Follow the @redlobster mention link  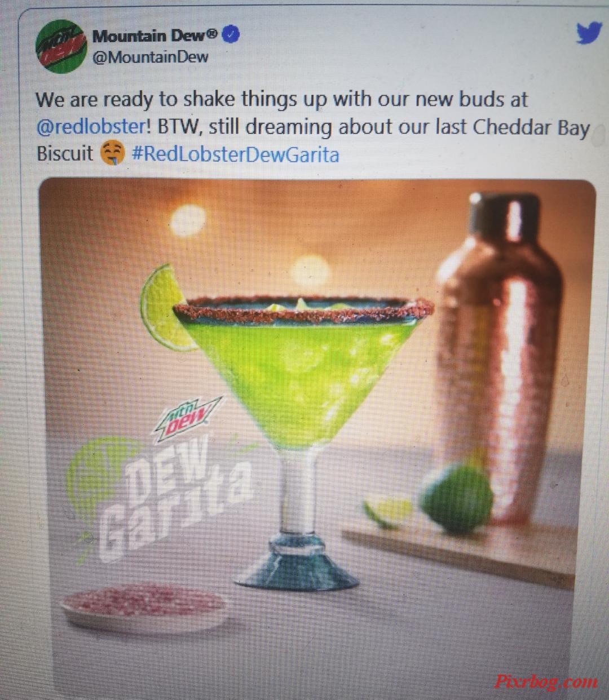(92, 126)
